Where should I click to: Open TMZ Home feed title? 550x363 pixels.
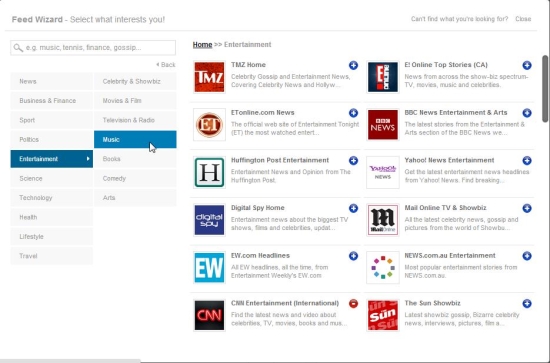pos(248,65)
